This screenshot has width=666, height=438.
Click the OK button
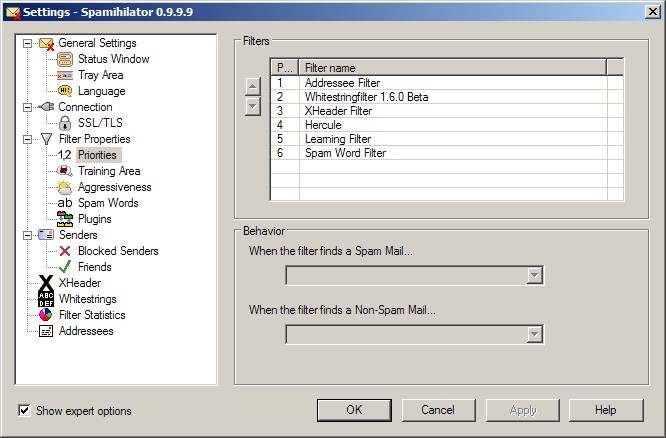[x=354, y=410]
